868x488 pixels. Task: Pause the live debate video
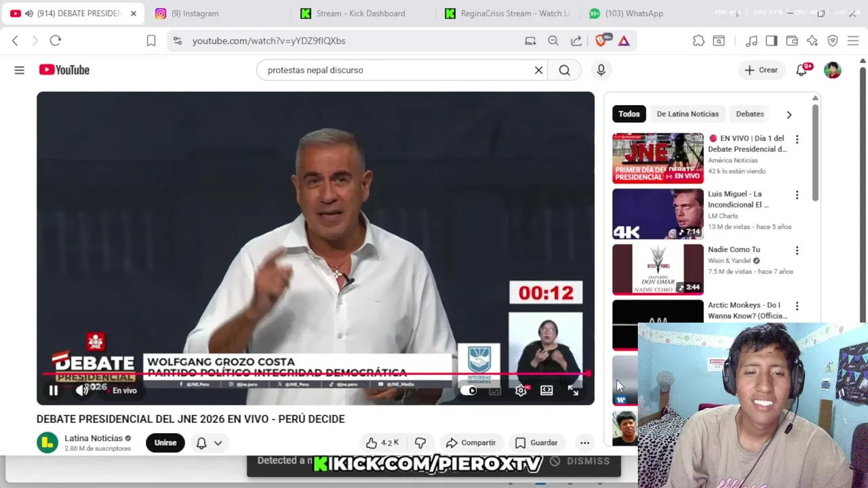[x=53, y=390]
